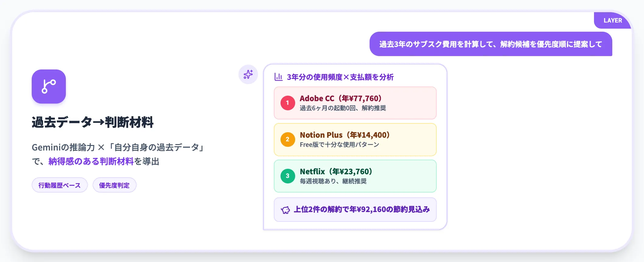The height and width of the screenshot is (262, 644).
Task: Open the Notion Plus card
Action: 355,140
